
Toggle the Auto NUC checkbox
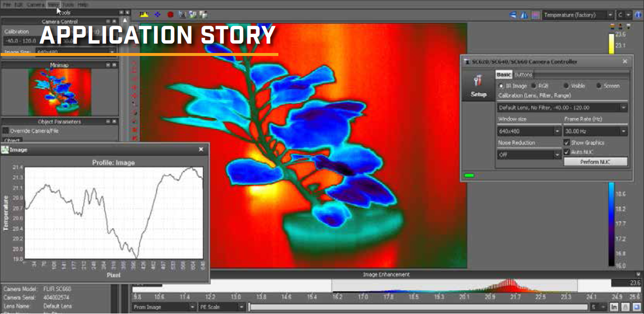click(x=567, y=152)
